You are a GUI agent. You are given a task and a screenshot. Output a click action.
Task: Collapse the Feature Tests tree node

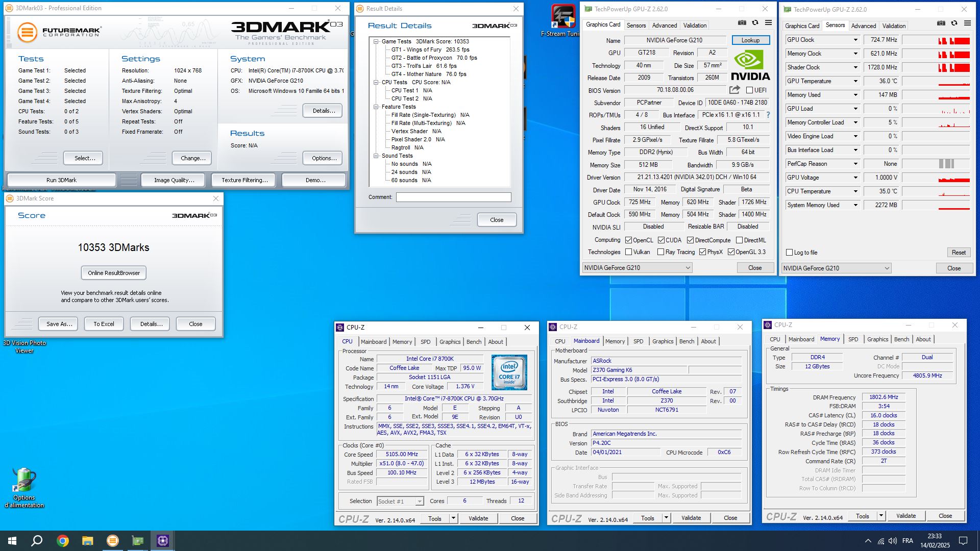tap(376, 107)
